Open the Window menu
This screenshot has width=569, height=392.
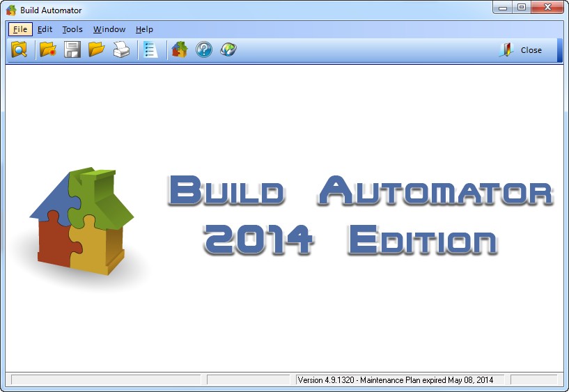click(x=109, y=29)
